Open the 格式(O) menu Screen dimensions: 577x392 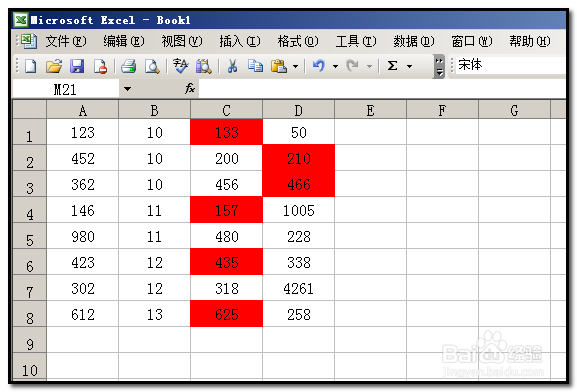[298, 41]
